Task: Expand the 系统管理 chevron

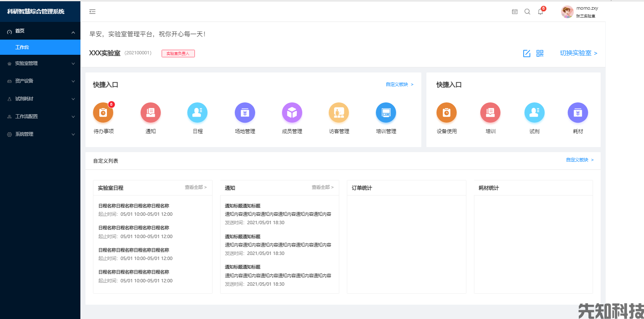Action: pos(73,134)
